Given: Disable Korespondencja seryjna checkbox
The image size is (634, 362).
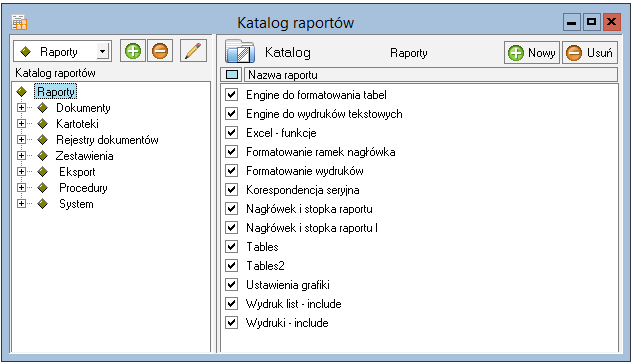Looking at the screenshot, I should [x=231, y=190].
